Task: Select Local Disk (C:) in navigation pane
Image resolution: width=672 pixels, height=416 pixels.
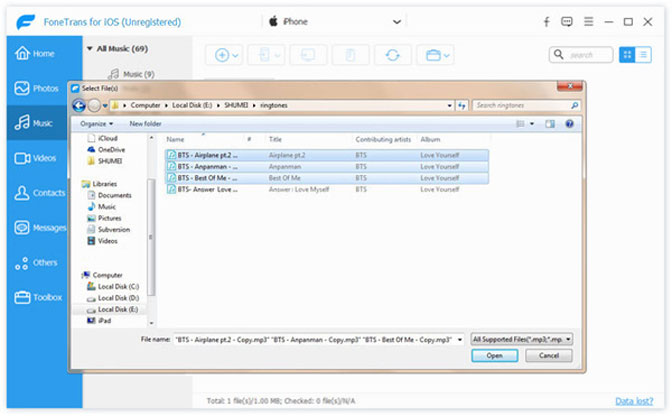Action: pyautogui.click(x=113, y=287)
